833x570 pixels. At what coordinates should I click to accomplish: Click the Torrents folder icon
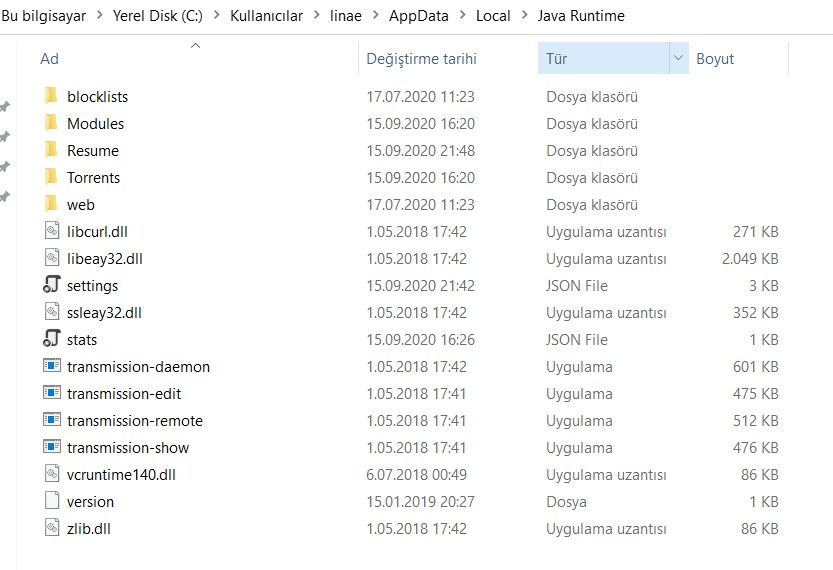(x=51, y=177)
